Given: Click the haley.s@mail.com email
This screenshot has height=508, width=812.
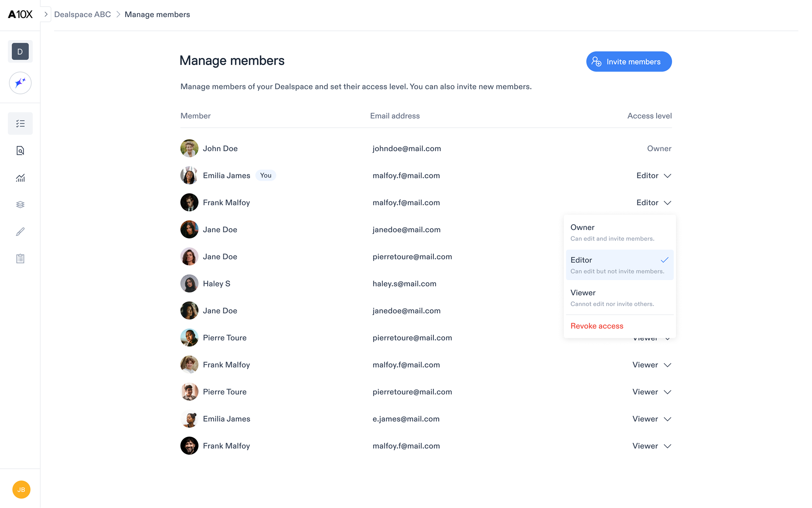Looking at the screenshot, I should point(404,283).
